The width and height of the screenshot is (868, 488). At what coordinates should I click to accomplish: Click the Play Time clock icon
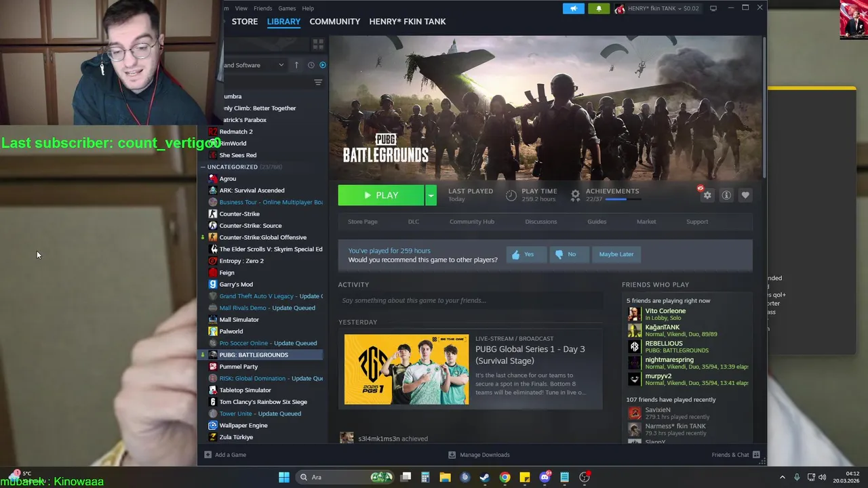511,195
